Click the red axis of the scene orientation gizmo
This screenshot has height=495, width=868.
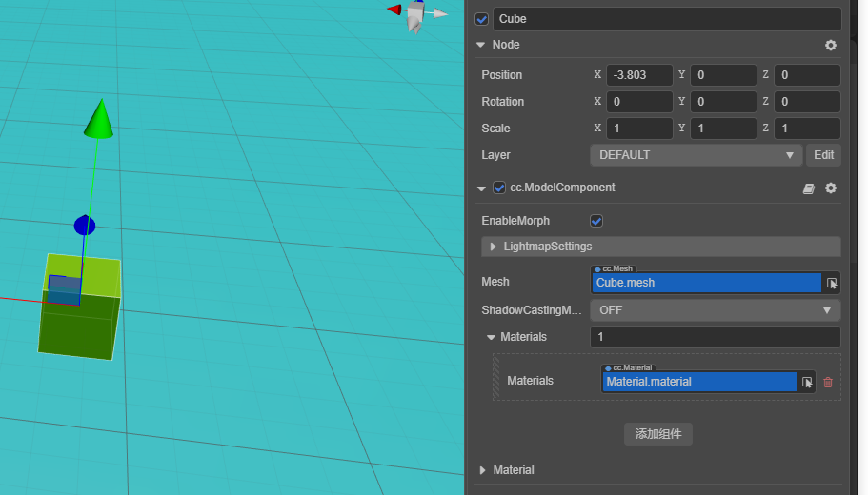[x=394, y=10]
